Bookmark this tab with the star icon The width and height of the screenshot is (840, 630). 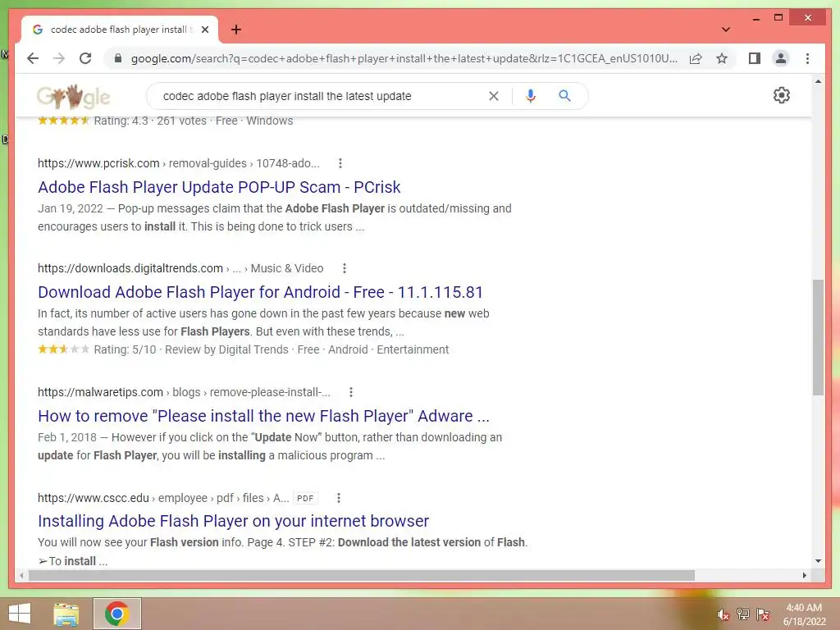pos(722,58)
